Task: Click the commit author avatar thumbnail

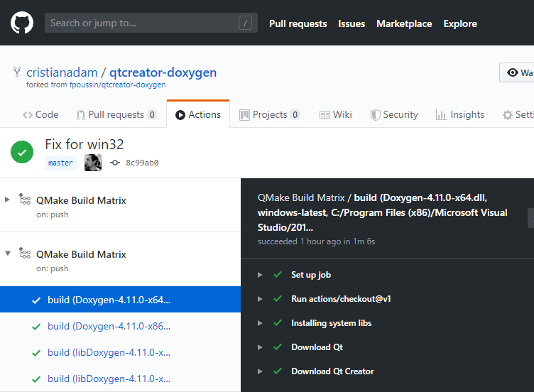Action: pos(93,163)
